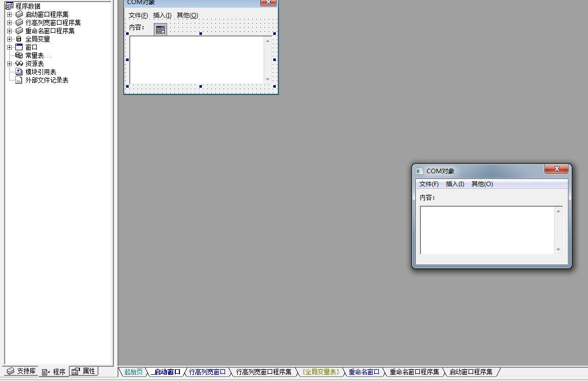Select the 常量表 icon in tree
588x381 pixels.
coord(19,55)
